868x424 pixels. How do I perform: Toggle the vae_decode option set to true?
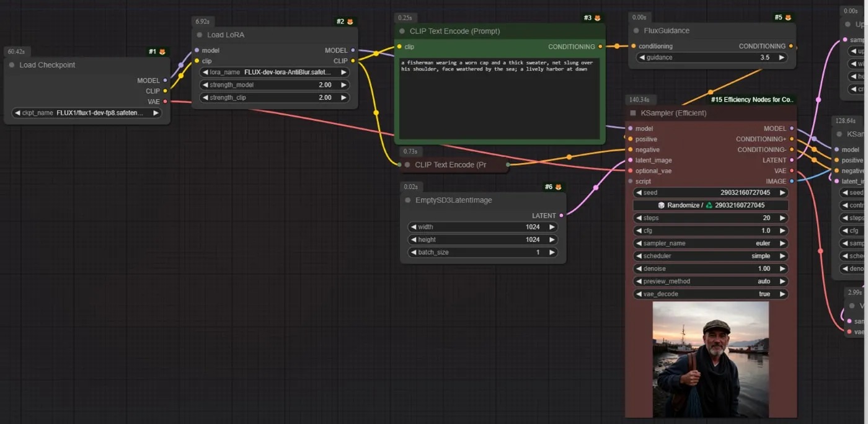pos(711,294)
